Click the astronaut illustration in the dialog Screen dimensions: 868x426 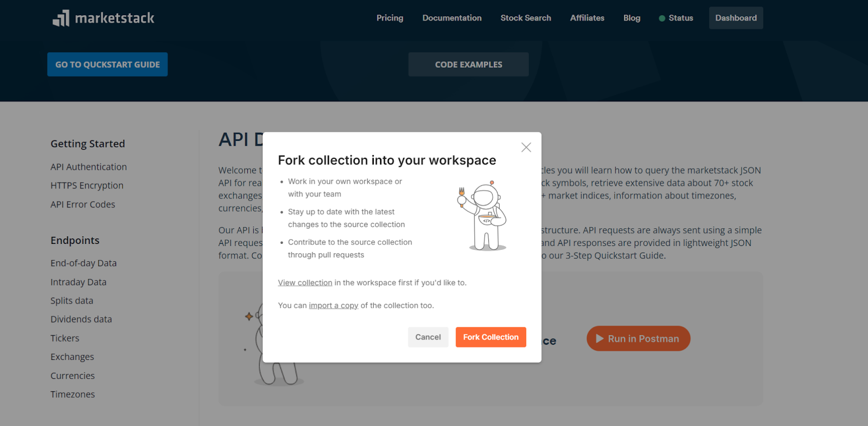483,216
